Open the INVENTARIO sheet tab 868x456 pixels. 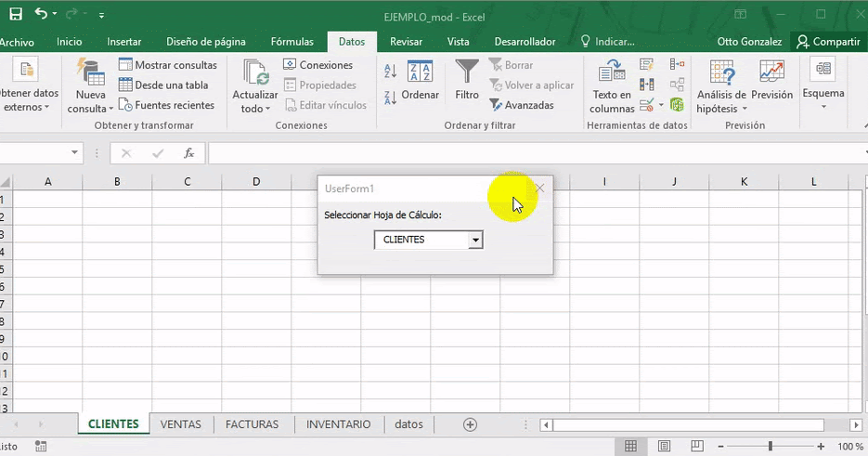pyautogui.click(x=338, y=423)
